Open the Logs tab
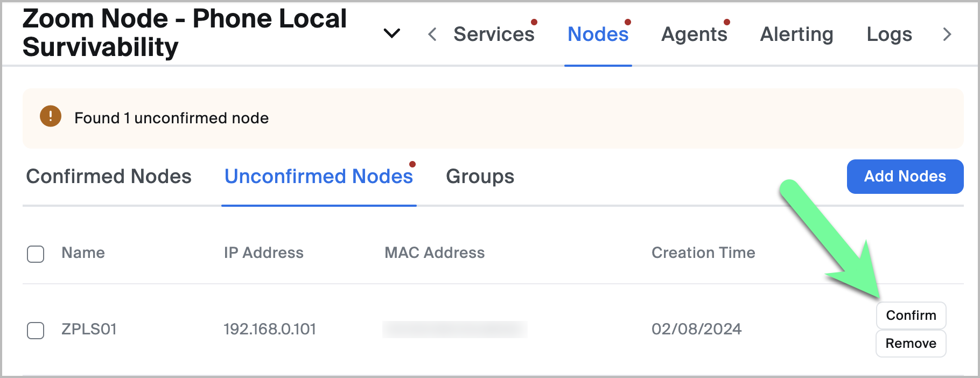Screen dimensions: 980x378 coord(889,34)
